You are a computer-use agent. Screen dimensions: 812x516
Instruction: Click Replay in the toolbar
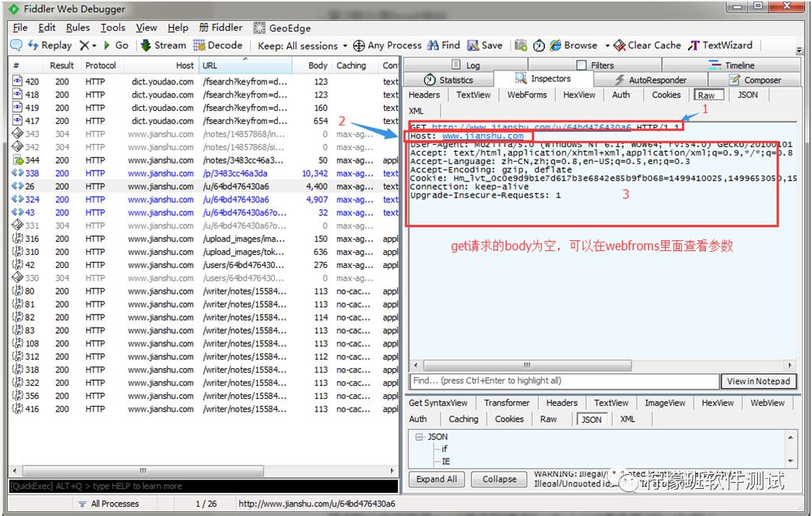coord(50,46)
